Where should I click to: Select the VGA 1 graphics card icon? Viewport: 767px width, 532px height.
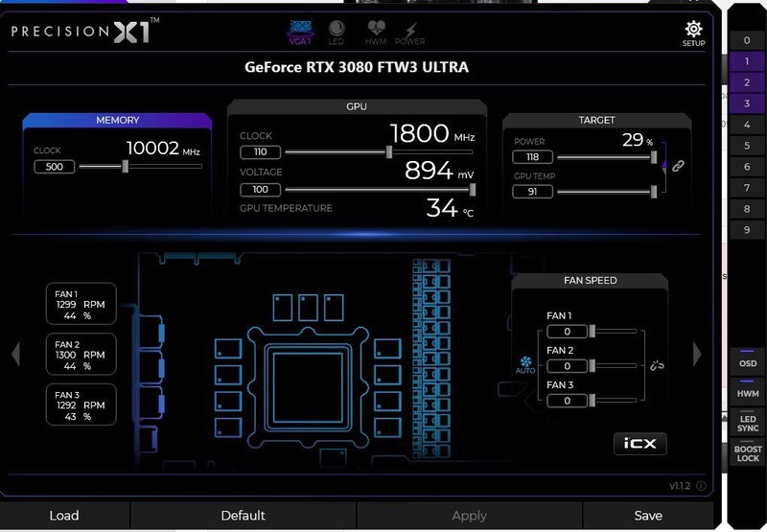coord(300,33)
